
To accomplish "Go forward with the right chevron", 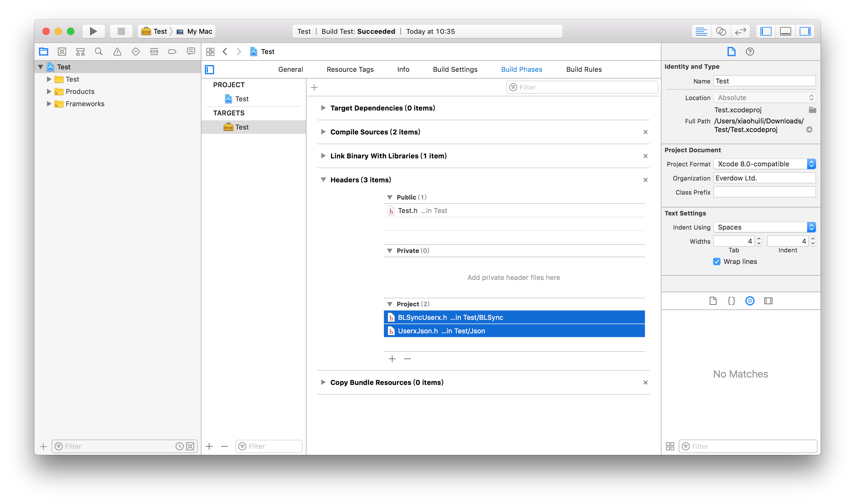I will click(x=239, y=52).
